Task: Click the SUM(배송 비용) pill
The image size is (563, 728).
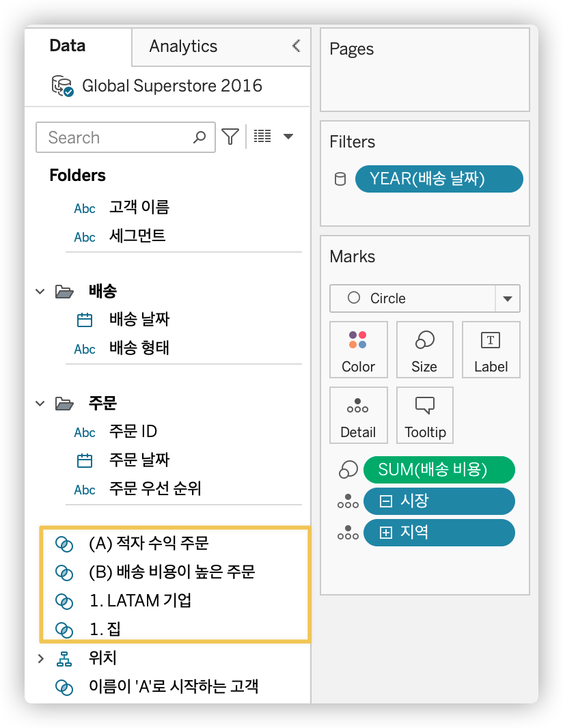Action: (x=439, y=470)
